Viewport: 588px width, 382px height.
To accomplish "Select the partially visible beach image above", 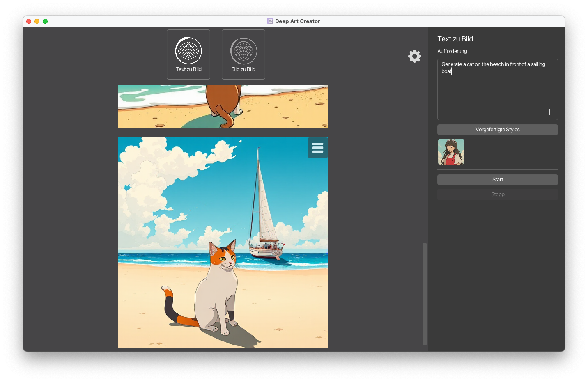I will (223, 106).
